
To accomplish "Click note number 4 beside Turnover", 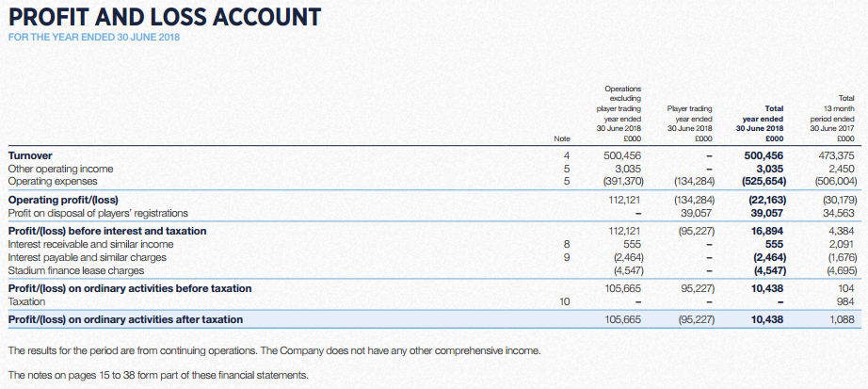I will click(x=567, y=155).
